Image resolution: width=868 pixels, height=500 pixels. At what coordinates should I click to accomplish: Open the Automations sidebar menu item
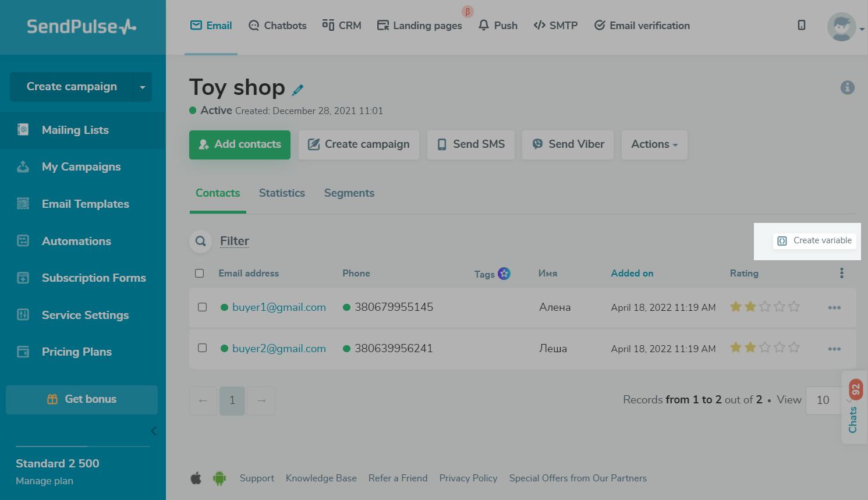[76, 241]
